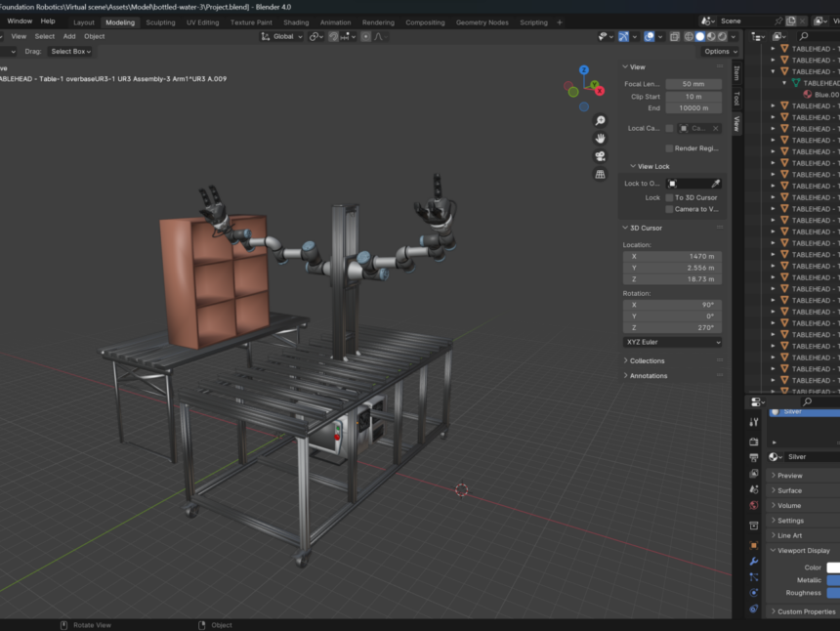The height and width of the screenshot is (631, 840).
Task: Enable the snapping magnet icon
Action: (x=332, y=35)
